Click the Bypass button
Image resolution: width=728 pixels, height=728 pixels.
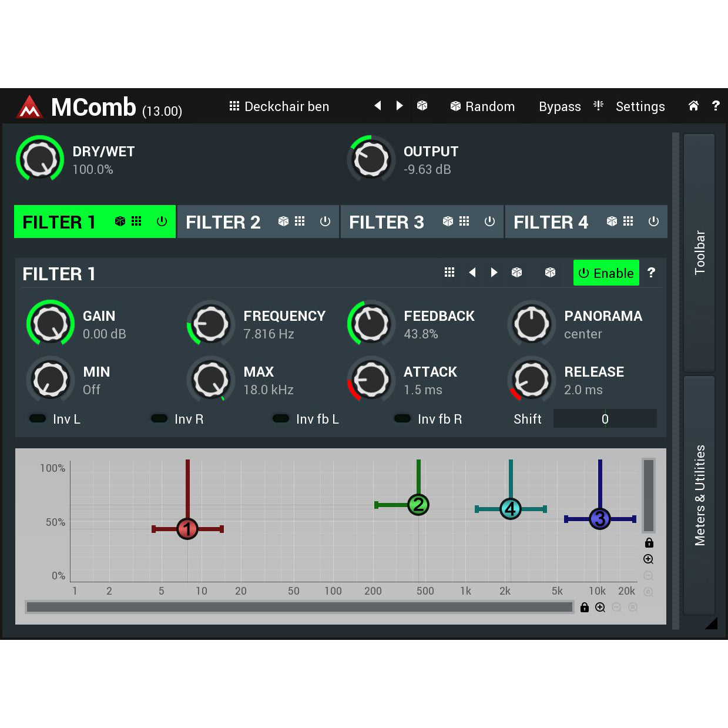[x=559, y=106]
